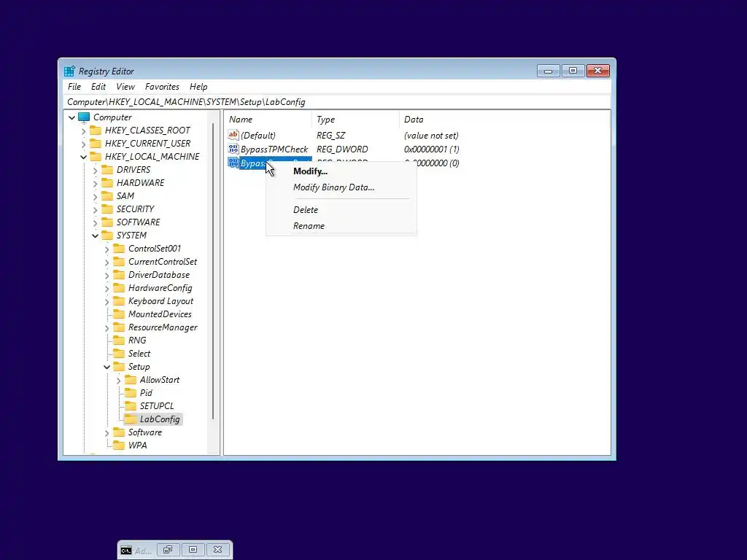Click the (Default) string value icon
747x560 pixels.
(233, 135)
